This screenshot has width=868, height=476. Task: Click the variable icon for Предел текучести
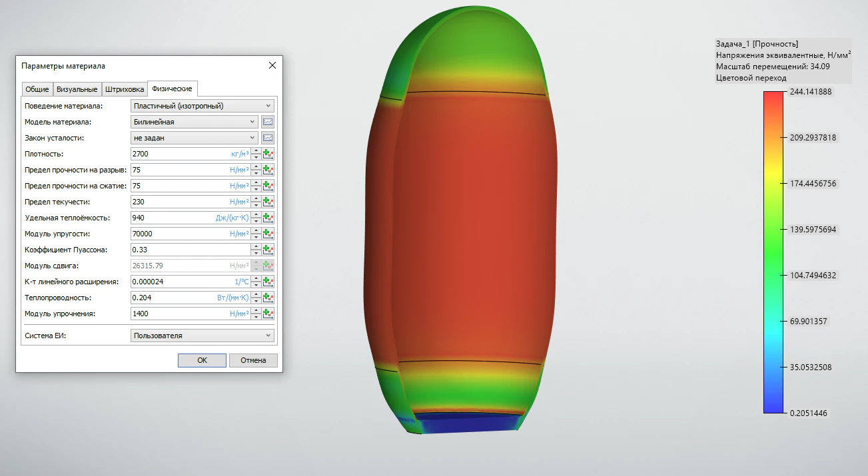(x=268, y=202)
